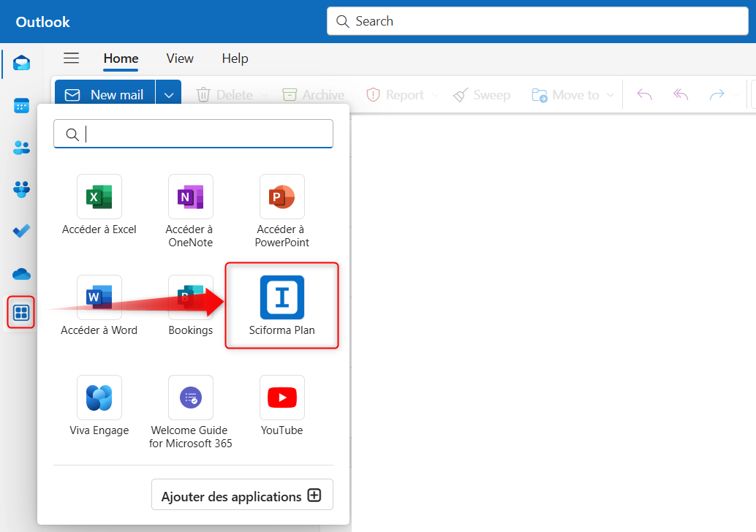
Task: Expand the New mail dropdown arrow
Action: tap(169, 95)
